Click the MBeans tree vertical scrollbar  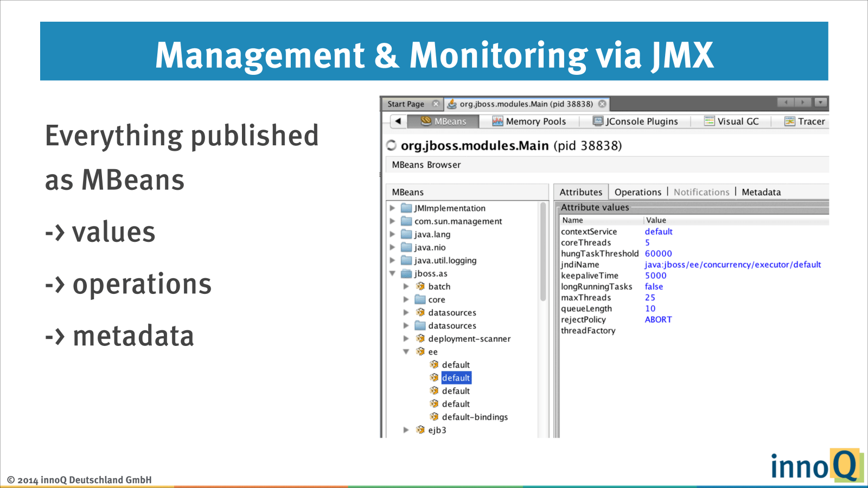(x=543, y=252)
